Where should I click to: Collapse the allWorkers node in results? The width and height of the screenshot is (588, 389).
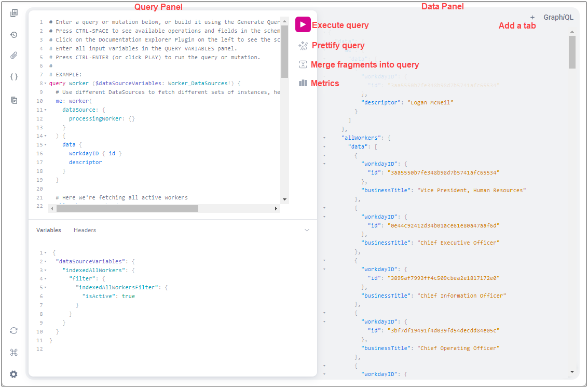(x=324, y=138)
